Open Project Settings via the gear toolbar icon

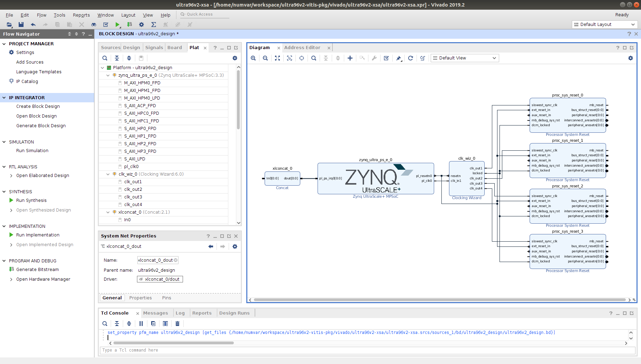141,25
